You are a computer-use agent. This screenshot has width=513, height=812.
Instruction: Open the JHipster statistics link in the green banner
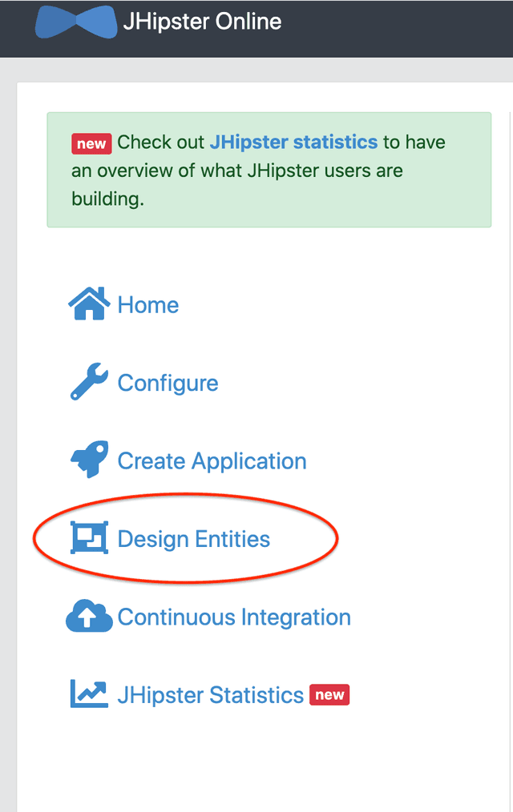tap(293, 143)
